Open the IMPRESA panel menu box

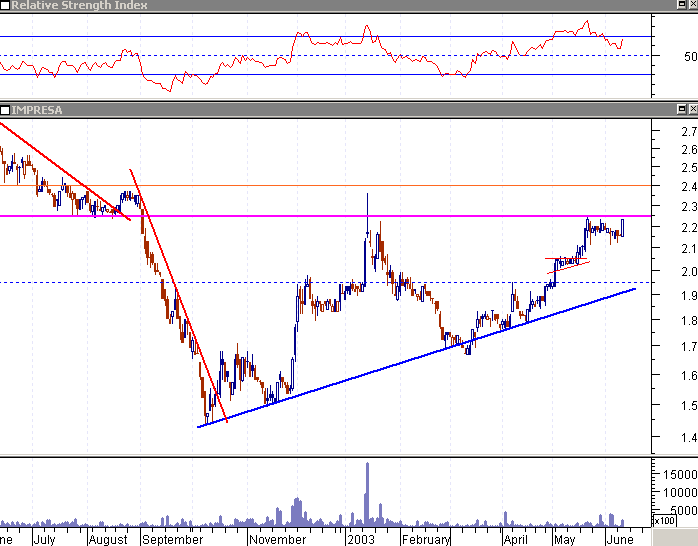pos(5,110)
